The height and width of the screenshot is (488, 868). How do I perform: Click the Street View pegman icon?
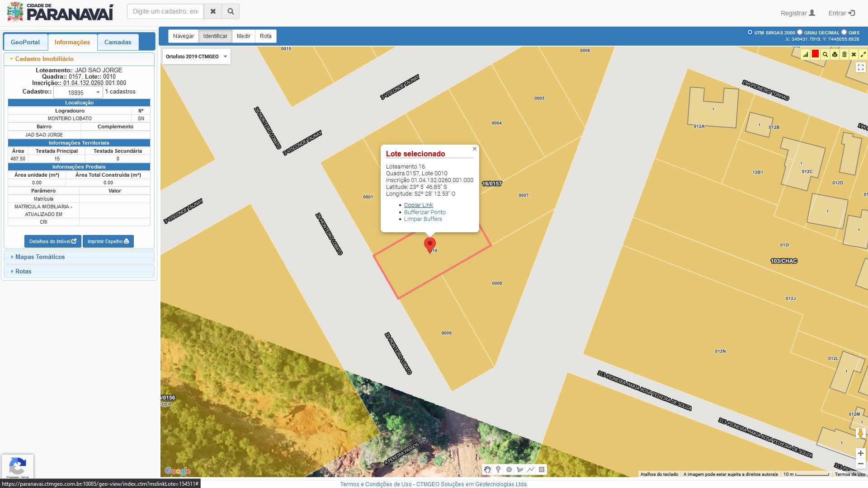click(861, 433)
